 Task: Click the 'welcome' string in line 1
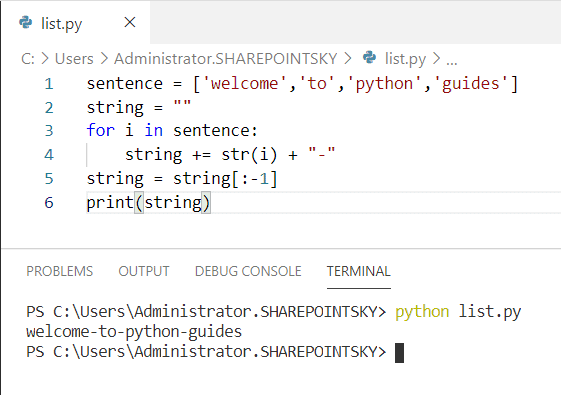[x=245, y=84]
